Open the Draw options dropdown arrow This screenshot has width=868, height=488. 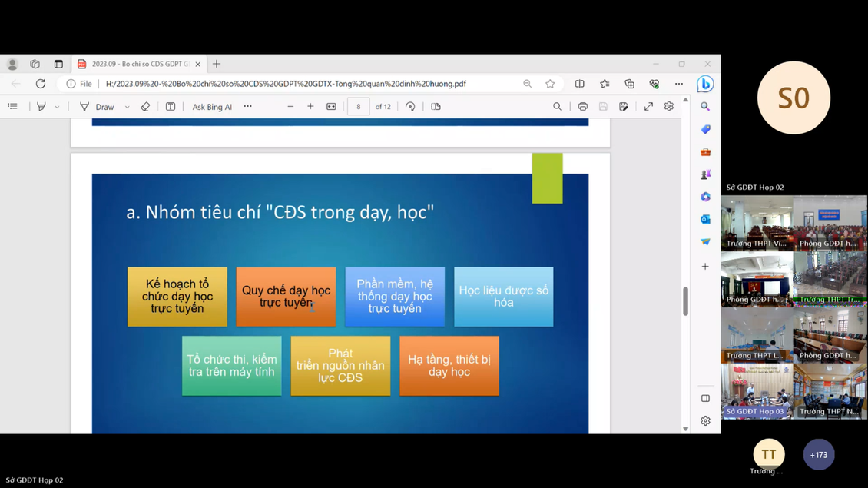127,108
